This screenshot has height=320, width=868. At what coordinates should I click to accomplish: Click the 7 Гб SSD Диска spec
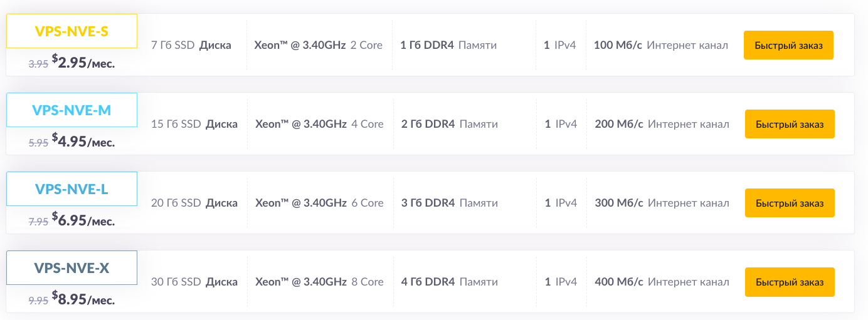[x=191, y=45]
